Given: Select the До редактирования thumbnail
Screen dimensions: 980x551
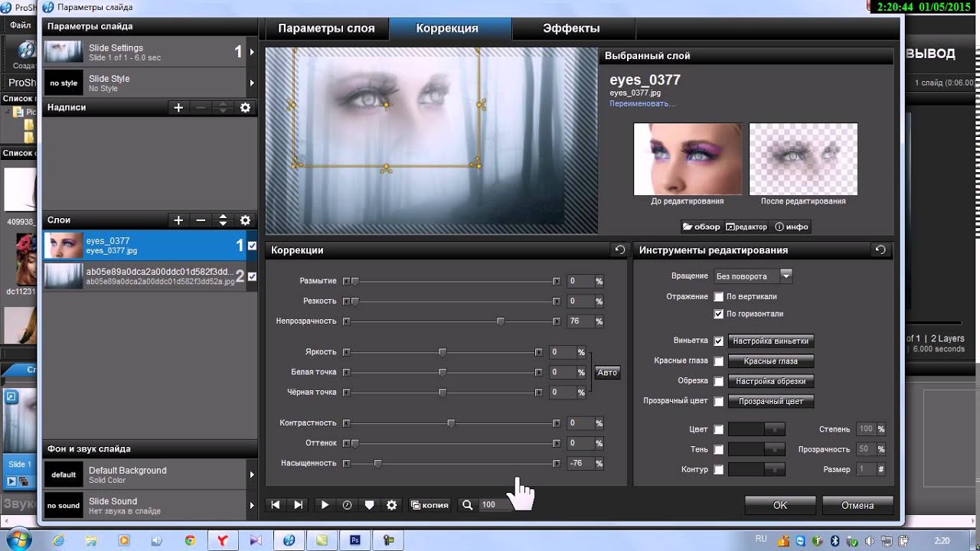Looking at the screenshot, I should (x=688, y=158).
